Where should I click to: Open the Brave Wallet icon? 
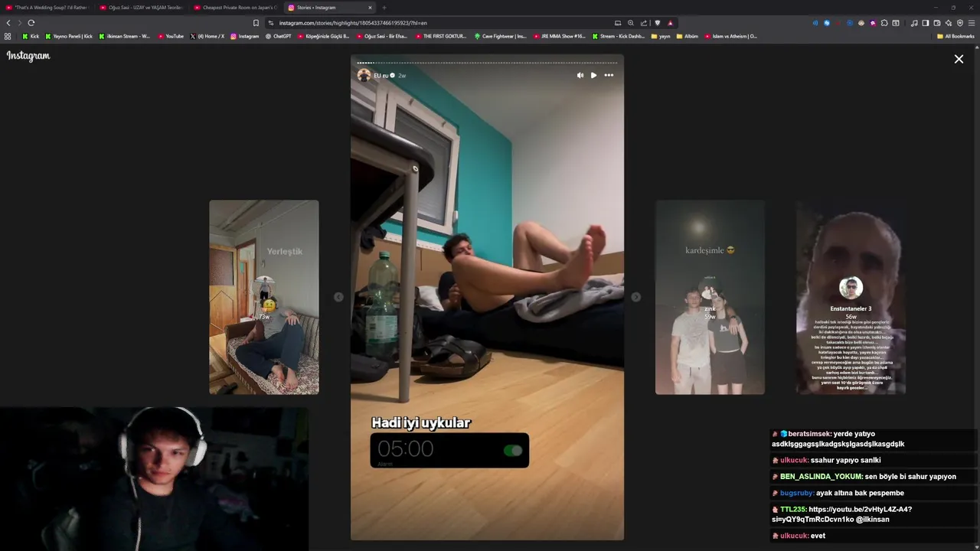tap(936, 23)
